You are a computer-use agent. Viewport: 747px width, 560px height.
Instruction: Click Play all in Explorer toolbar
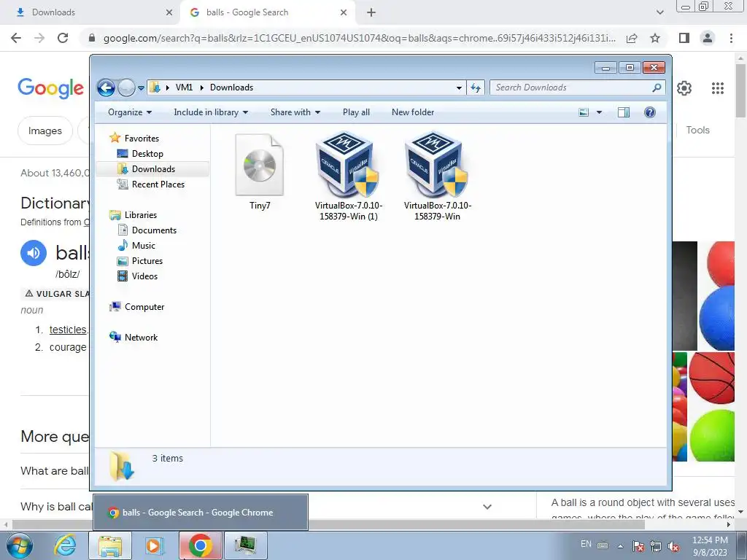(356, 112)
